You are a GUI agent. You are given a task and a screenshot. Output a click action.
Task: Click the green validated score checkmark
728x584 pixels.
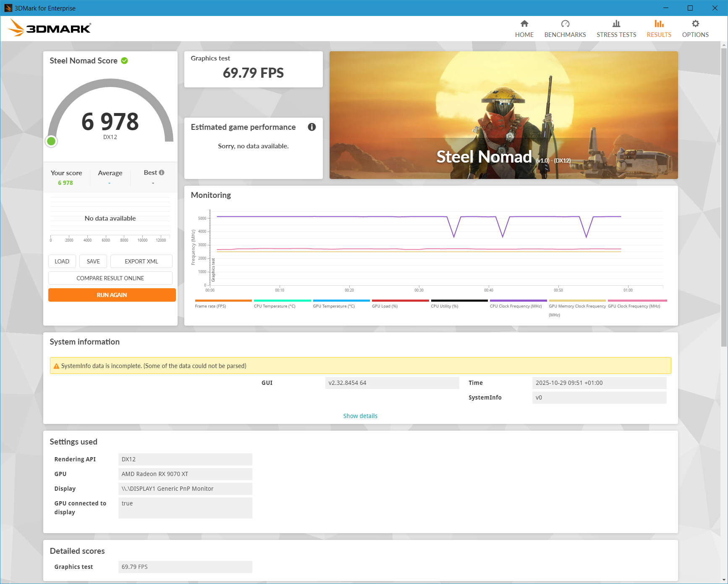pyautogui.click(x=125, y=61)
